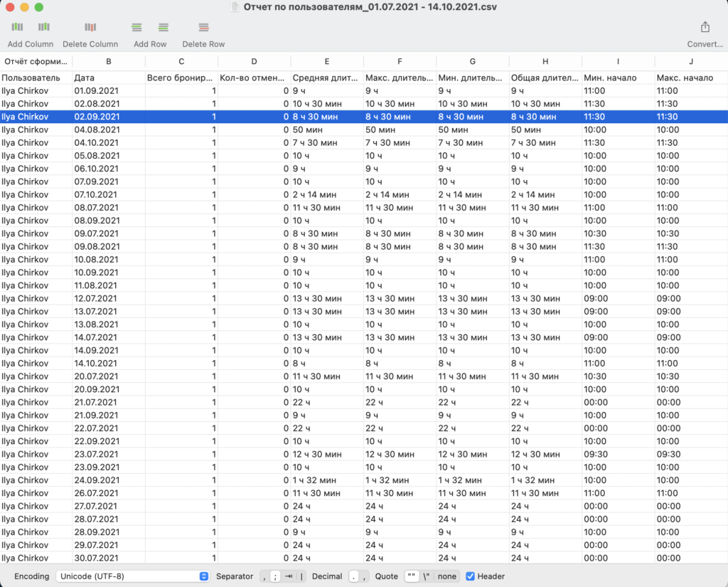Set Decimal mark to comma

364,576
